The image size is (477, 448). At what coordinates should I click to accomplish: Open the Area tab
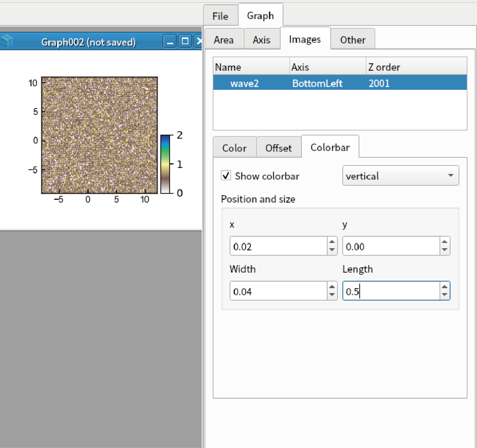[x=224, y=40]
